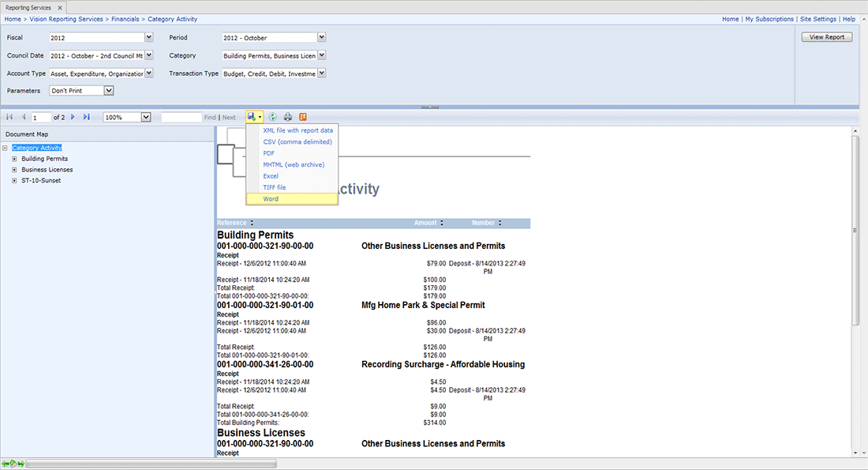Viewport: 868px width, 470px height.
Task: Click the Print report icon
Action: 287,117
